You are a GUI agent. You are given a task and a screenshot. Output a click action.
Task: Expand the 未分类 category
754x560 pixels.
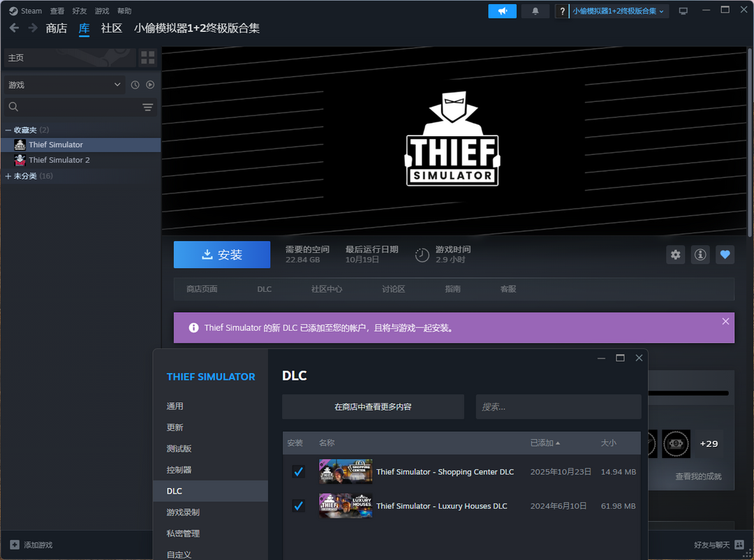pyautogui.click(x=8, y=176)
